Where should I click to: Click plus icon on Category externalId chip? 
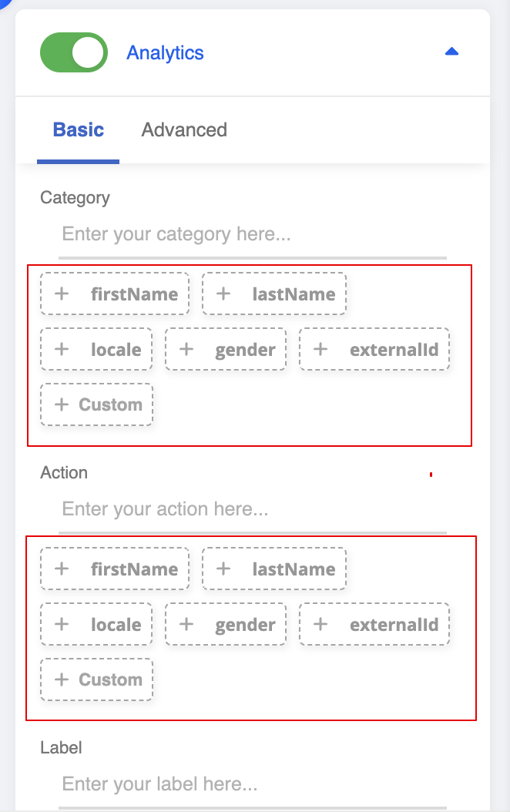tap(320, 349)
